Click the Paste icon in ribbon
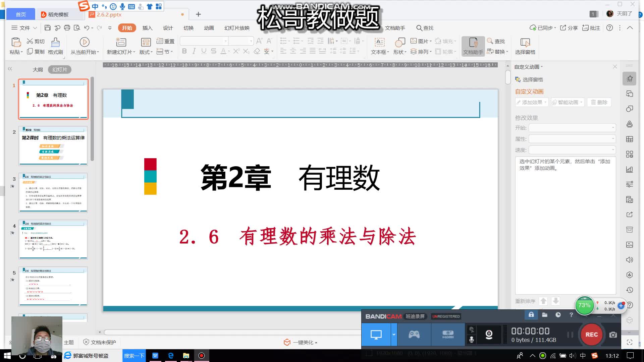Screen dimensions: 644x362 coord(16,42)
